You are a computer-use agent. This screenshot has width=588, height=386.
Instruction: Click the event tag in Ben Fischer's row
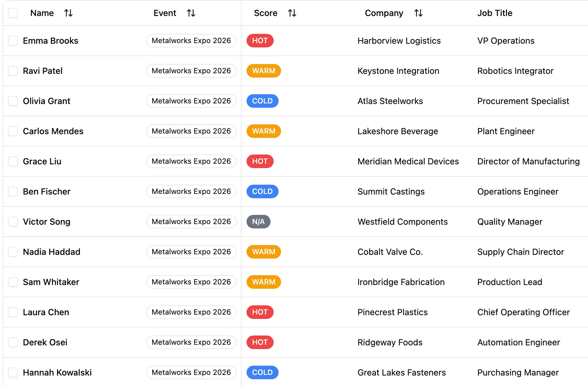[x=191, y=191]
